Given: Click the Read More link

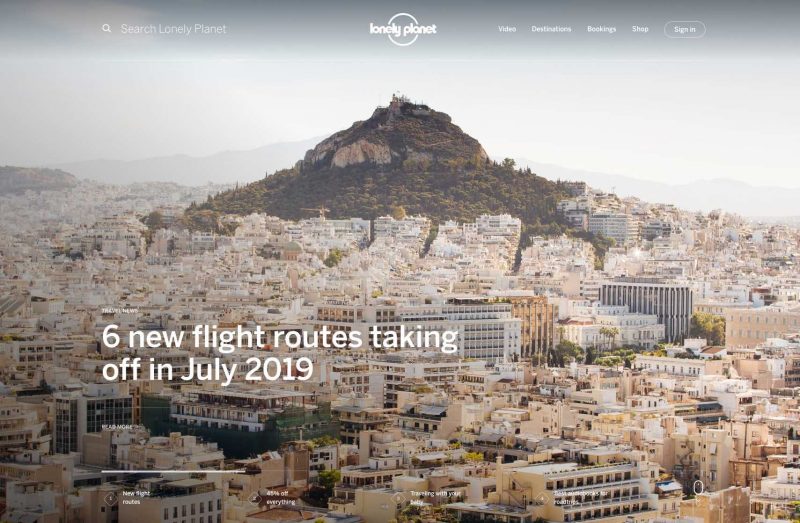Looking at the screenshot, I should click(x=117, y=427).
